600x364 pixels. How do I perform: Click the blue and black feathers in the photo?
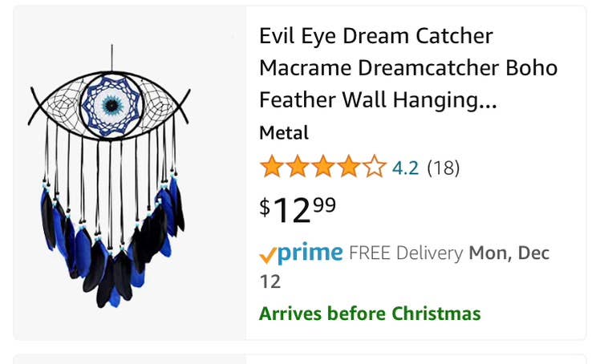coord(111,243)
